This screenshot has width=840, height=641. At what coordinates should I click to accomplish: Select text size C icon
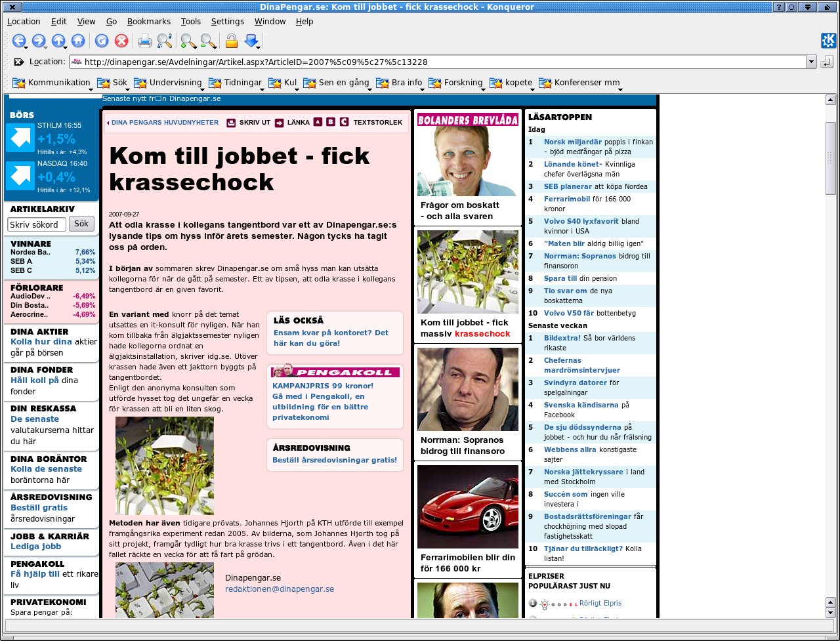[344, 121]
